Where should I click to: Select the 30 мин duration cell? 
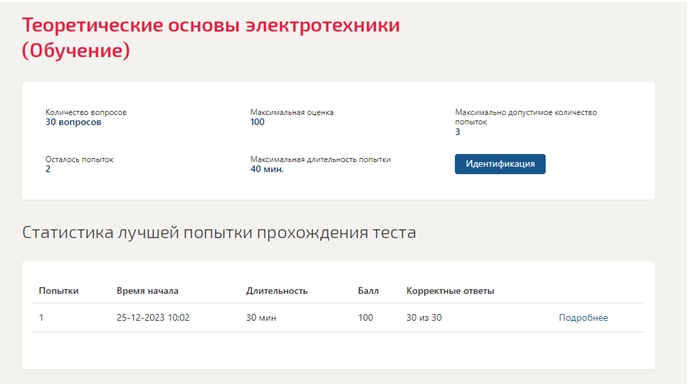pyautogui.click(x=261, y=318)
